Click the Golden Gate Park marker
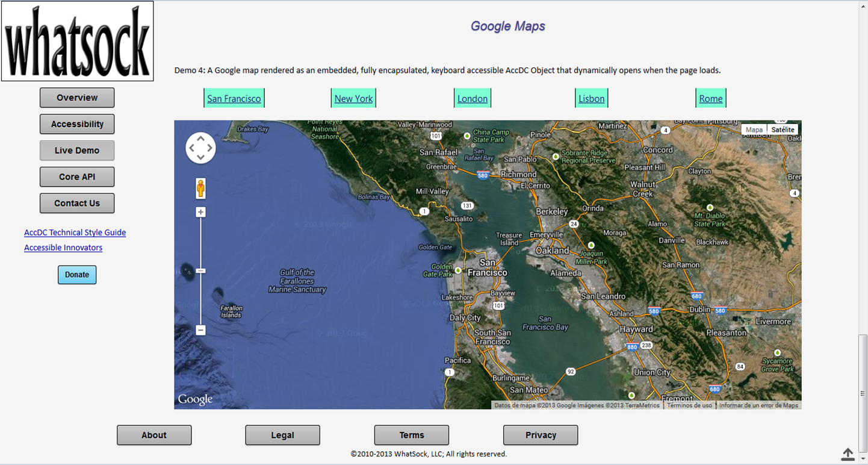The width and height of the screenshot is (868, 465). (458, 270)
